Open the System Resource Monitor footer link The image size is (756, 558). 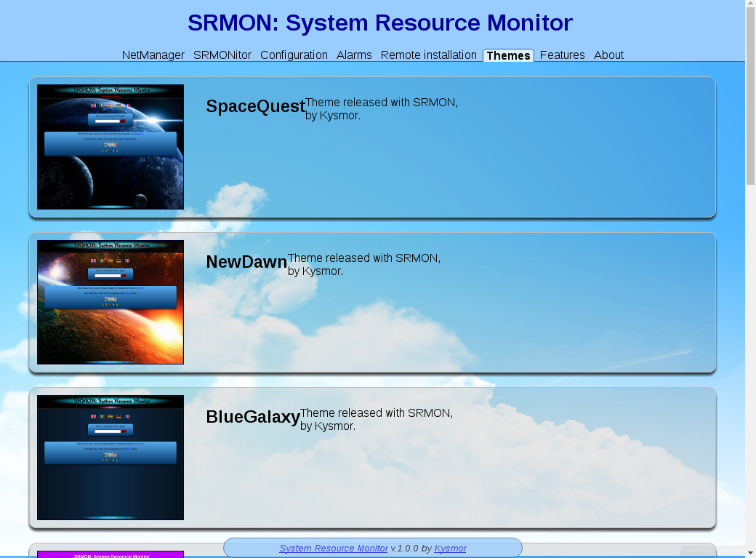[x=334, y=549]
